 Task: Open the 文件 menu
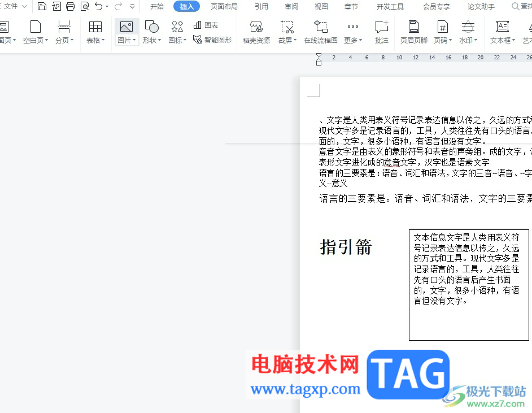[11, 6]
